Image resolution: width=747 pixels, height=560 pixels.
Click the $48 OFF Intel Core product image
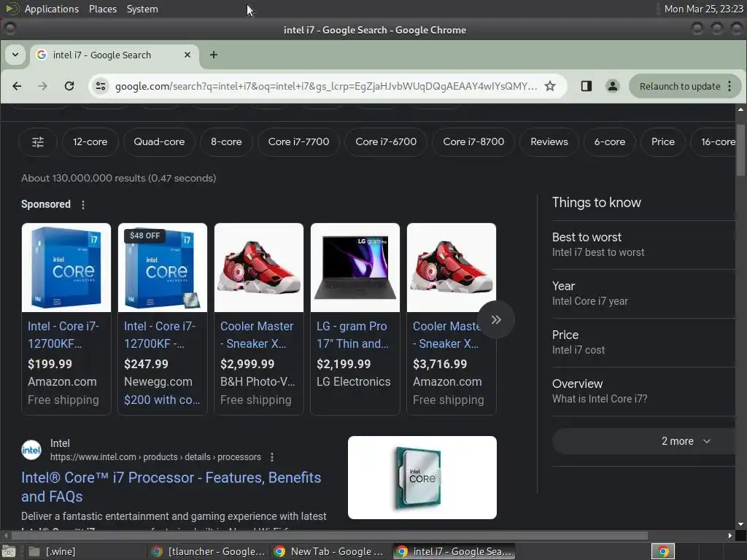[163, 268]
